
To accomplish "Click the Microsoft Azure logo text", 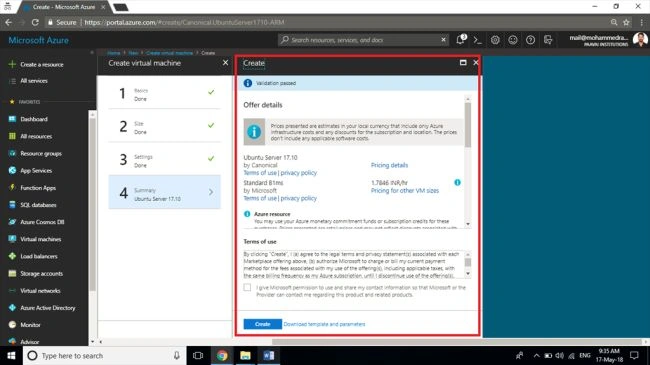I will click(39, 40).
